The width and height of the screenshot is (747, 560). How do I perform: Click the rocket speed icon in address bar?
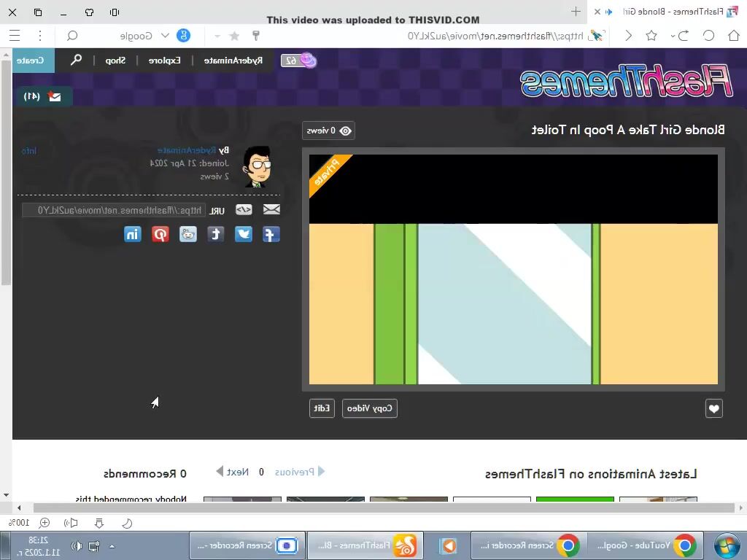point(595,36)
